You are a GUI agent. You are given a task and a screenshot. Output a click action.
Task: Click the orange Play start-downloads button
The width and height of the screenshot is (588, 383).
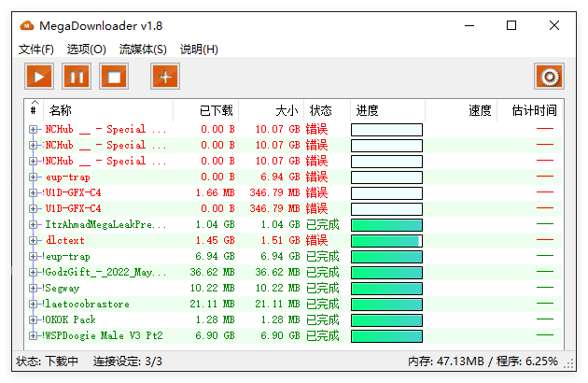39,77
